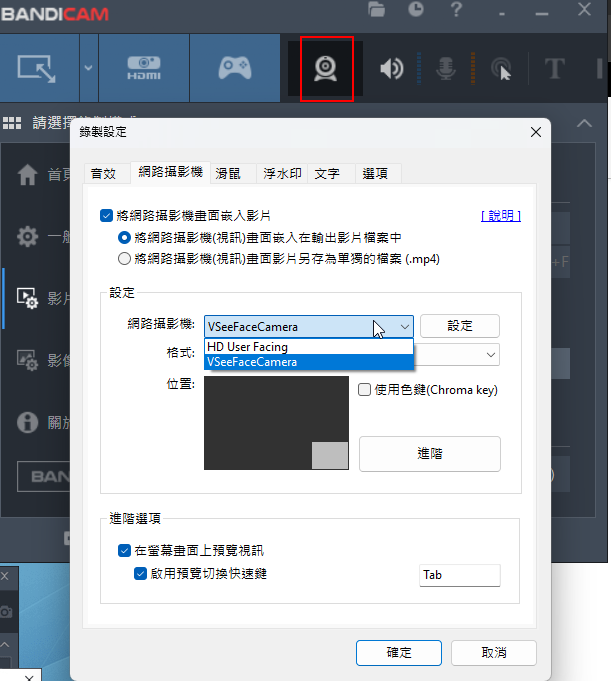Toggle 啟用預覽切換快速鍵 checkbox
The image size is (611, 681).
pyautogui.click(x=140, y=574)
